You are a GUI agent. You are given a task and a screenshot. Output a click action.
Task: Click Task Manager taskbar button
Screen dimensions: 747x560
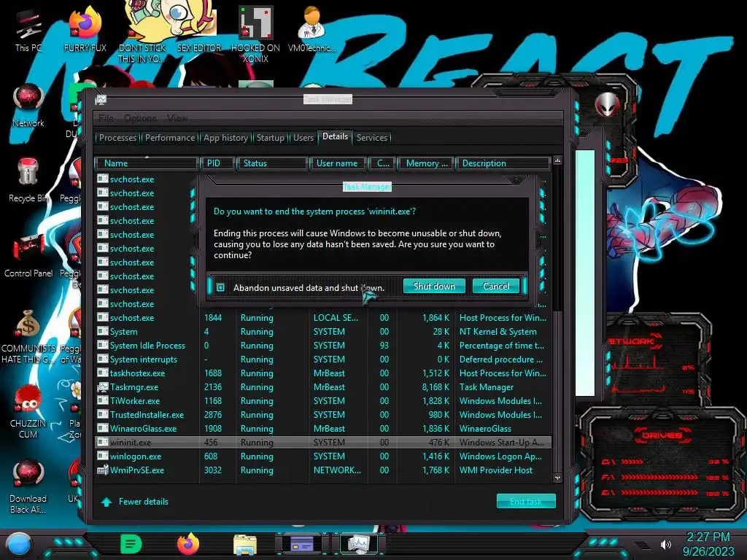click(358, 543)
